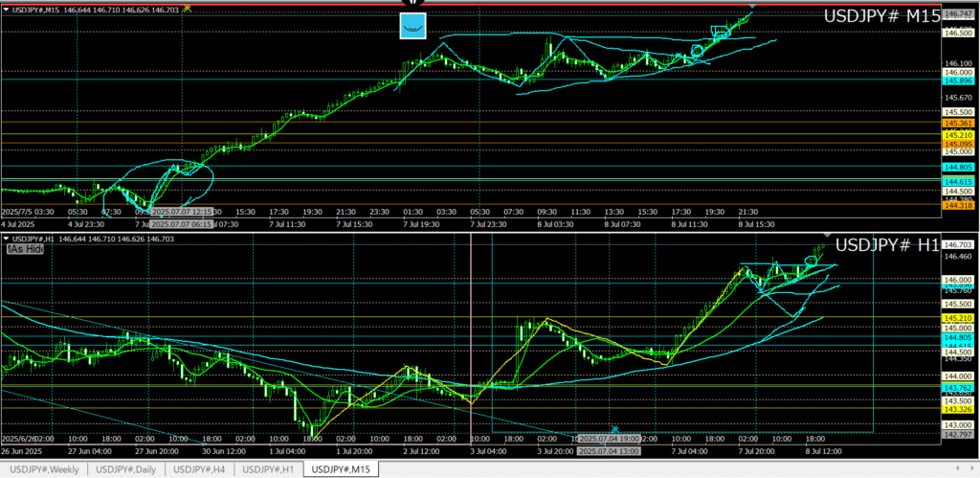This screenshot has height=478, width=980.
Task: Open the M15 chart's title dropdown arrow
Action: tap(6, 9)
